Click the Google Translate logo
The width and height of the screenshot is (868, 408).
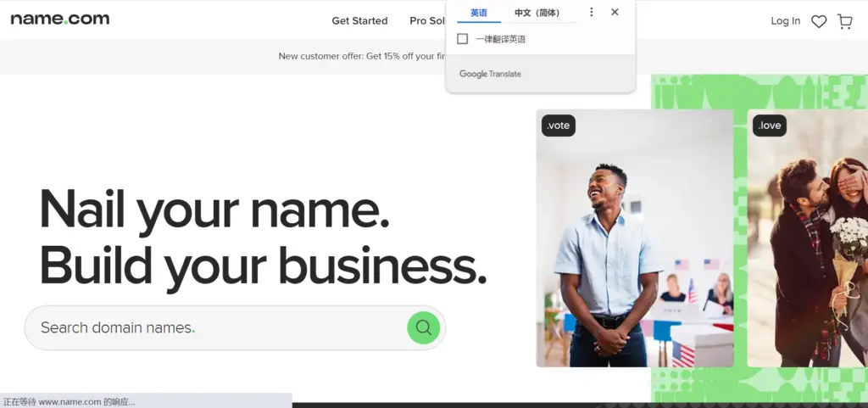pyautogui.click(x=490, y=74)
